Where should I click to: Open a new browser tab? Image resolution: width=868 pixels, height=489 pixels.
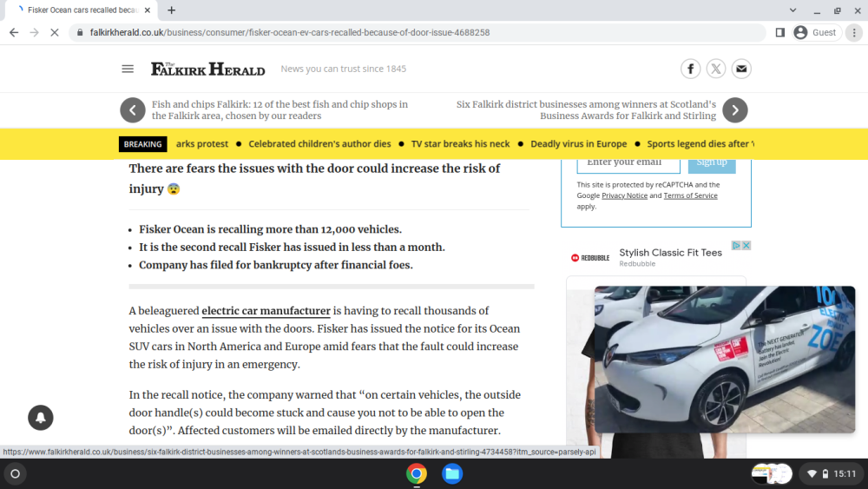(x=172, y=10)
